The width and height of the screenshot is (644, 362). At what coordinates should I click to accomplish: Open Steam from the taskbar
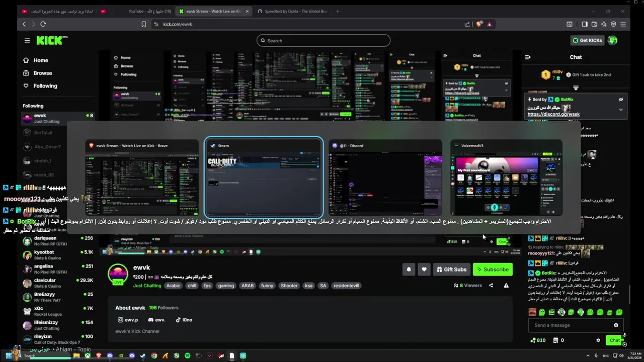pos(143,356)
